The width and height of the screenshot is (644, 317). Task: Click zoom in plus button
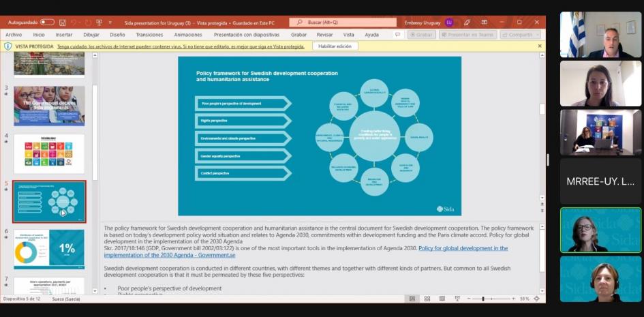(x=513, y=299)
